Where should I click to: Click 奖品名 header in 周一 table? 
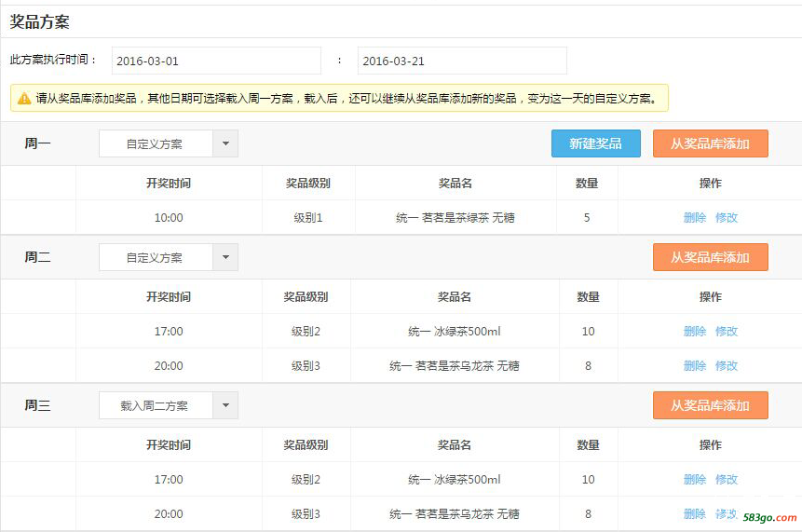pos(455,184)
